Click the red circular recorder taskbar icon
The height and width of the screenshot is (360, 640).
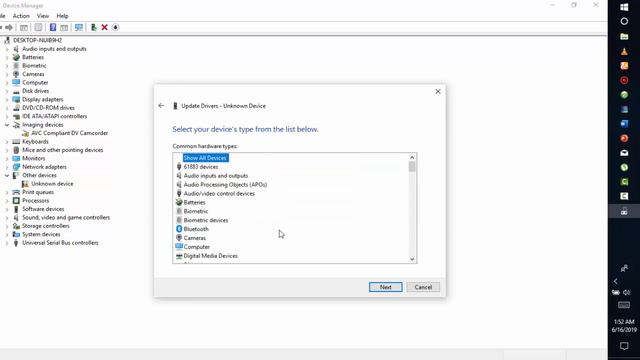[x=624, y=80]
